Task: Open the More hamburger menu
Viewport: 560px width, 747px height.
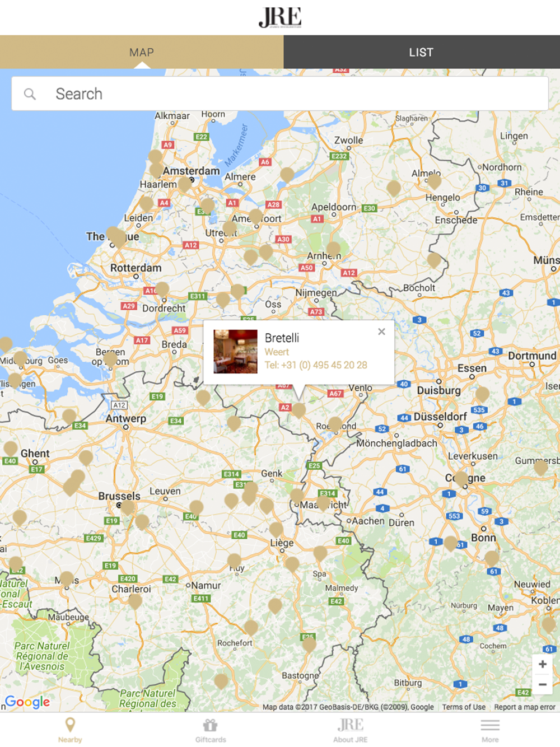Action: [x=490, y=730]
